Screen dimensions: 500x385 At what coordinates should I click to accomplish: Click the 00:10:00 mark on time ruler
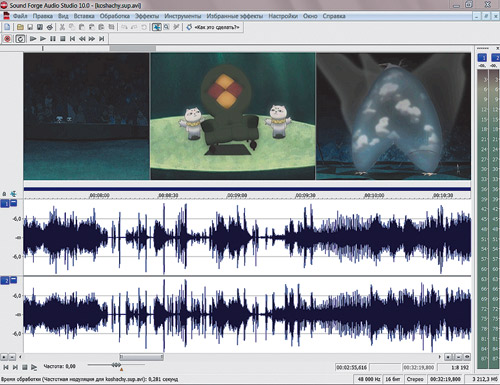[374, 195]
